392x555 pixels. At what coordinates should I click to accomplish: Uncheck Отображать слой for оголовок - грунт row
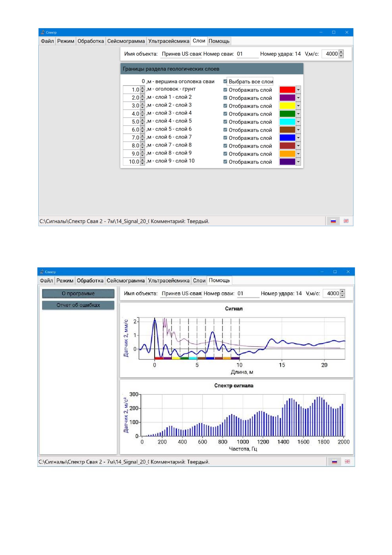225,90
